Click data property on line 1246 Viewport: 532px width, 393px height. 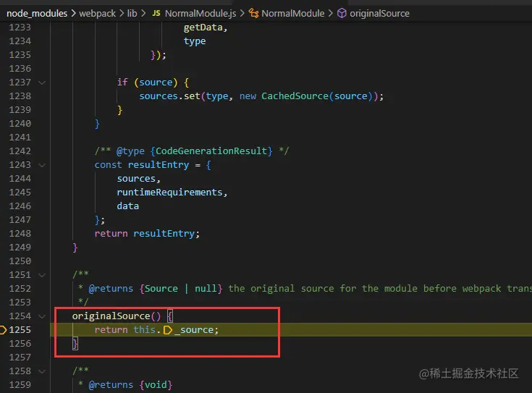tap(127, 206)
